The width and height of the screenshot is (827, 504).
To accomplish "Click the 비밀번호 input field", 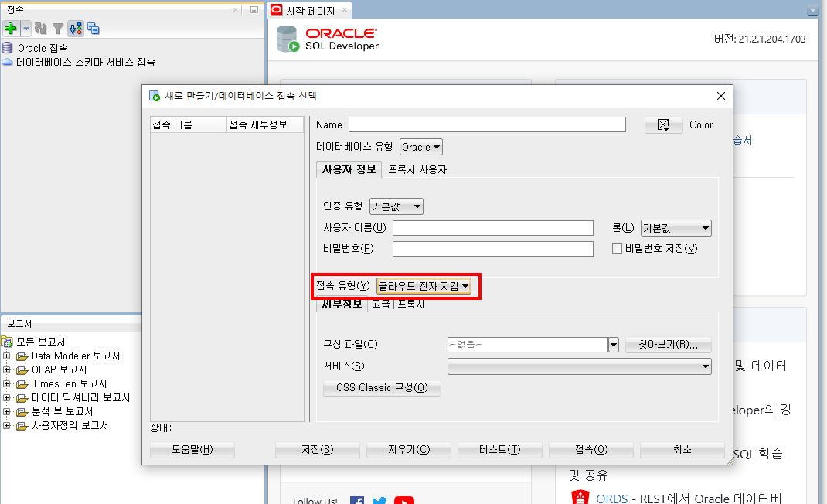I will coord(492,249).
